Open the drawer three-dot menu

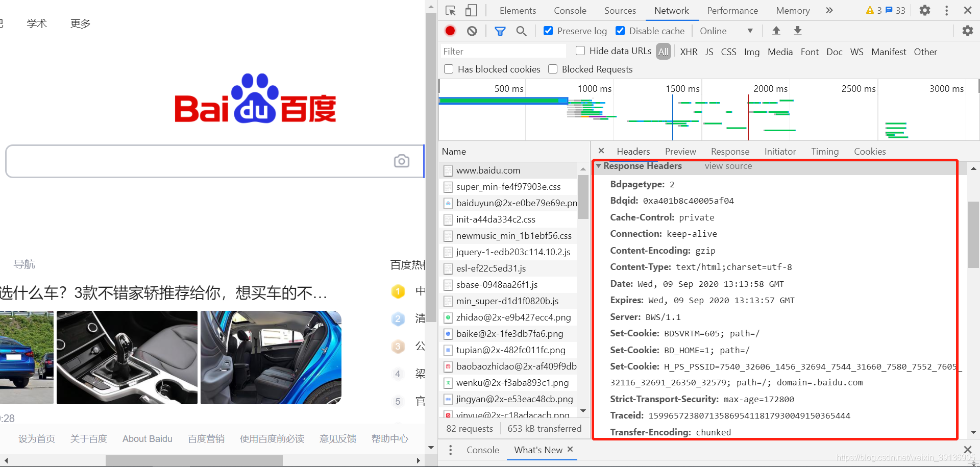pos(450,450)
